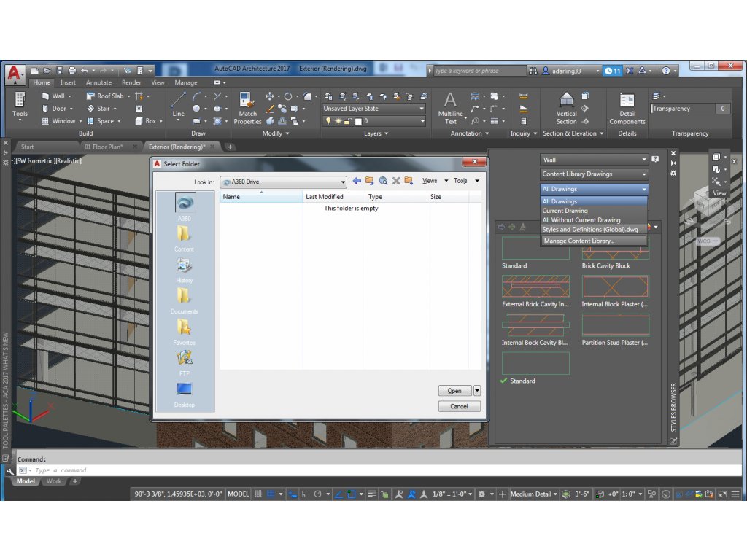Toggle the MODEL space button in the status bar
747x560 pixels.
(239, 494)
